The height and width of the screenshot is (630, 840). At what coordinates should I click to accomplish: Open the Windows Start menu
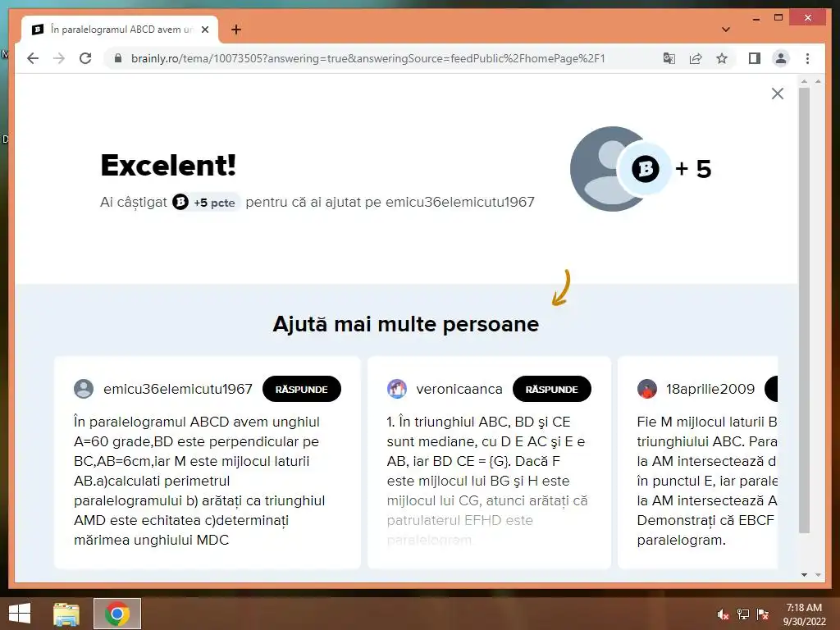pyautogui.click(x=20, y=614)
